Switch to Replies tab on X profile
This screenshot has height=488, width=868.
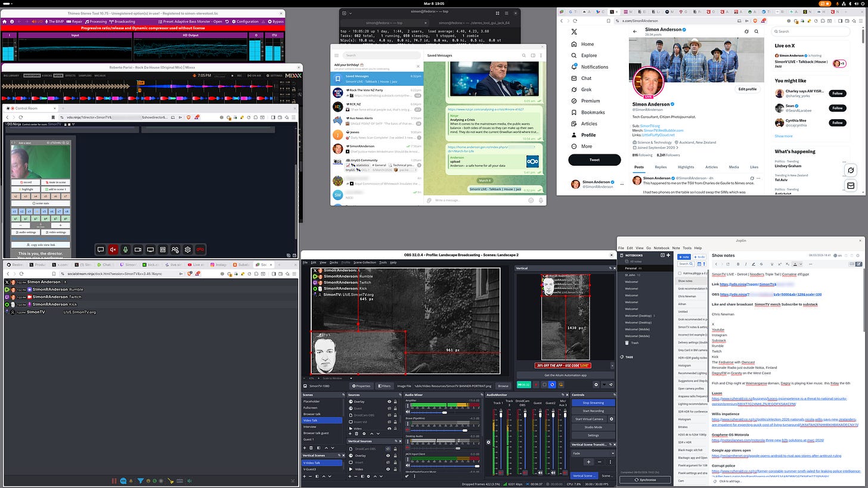(661, 167)
